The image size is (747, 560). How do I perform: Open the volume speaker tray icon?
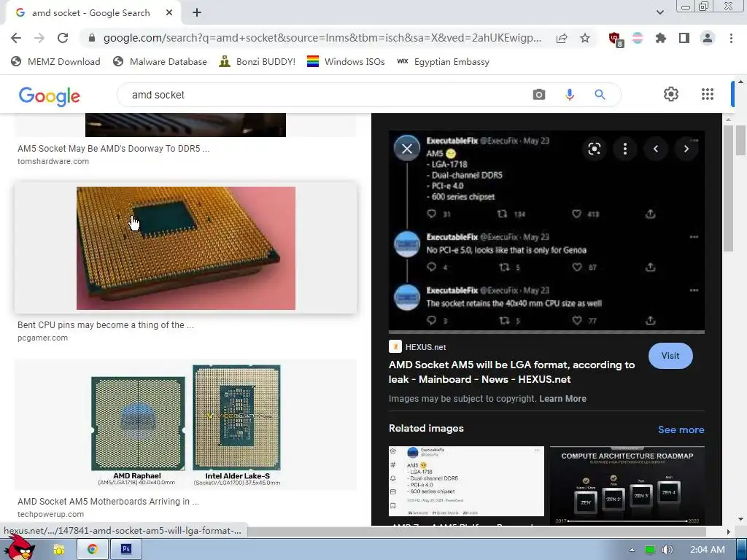(x=667, y=550)
